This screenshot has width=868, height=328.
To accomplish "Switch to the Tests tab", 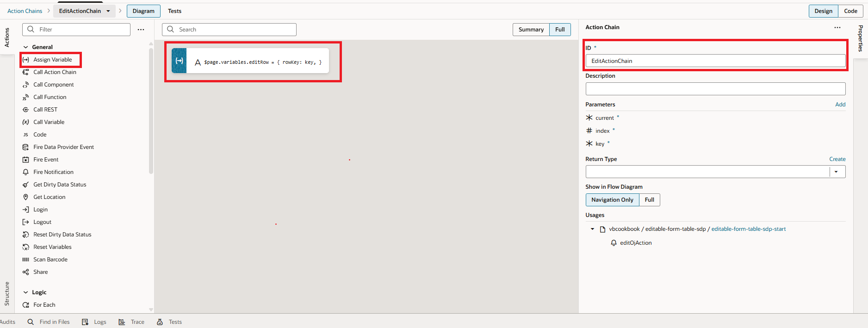I will (174, 11).
